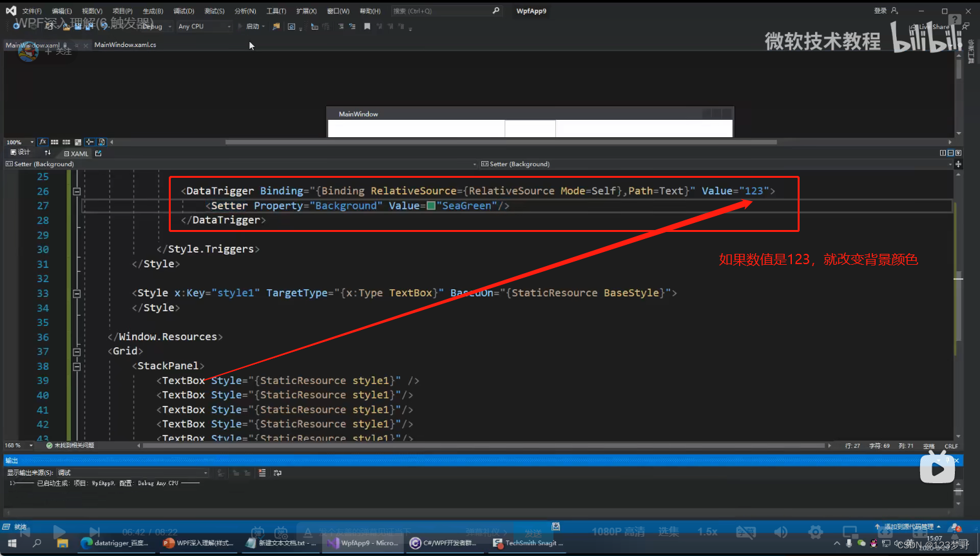Click 空格 indentation indicator
Screen dimensions: 980x556
pos(928,446)
